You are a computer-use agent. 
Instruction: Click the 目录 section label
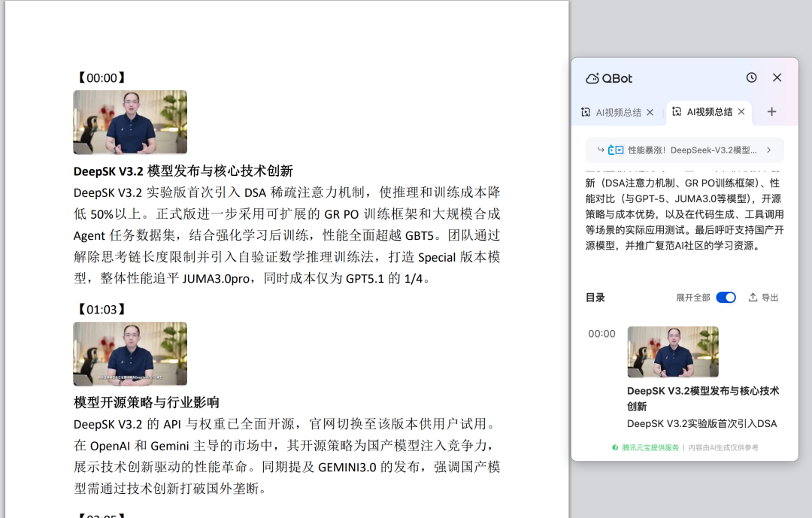pyautogui.click(x=595, y=297)
